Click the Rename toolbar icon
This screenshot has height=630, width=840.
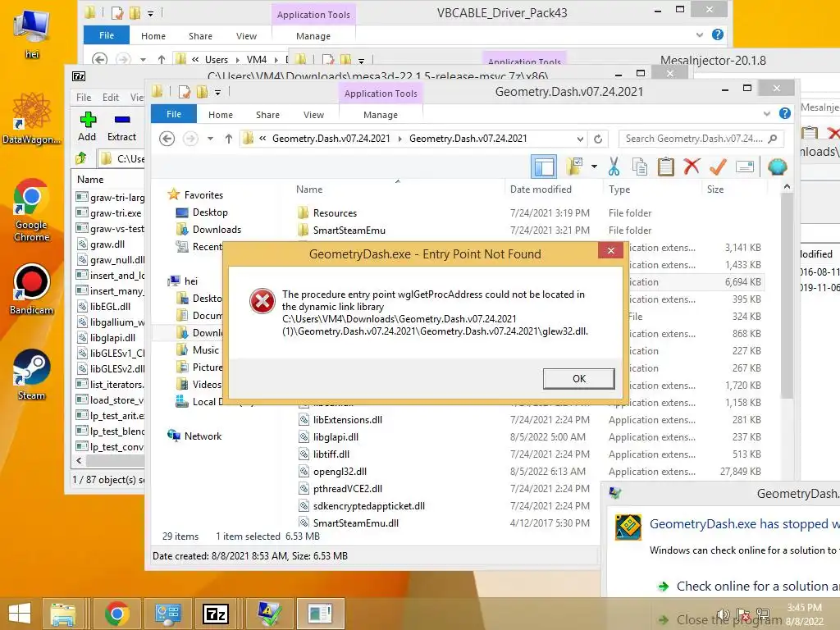tap(745, 167)
